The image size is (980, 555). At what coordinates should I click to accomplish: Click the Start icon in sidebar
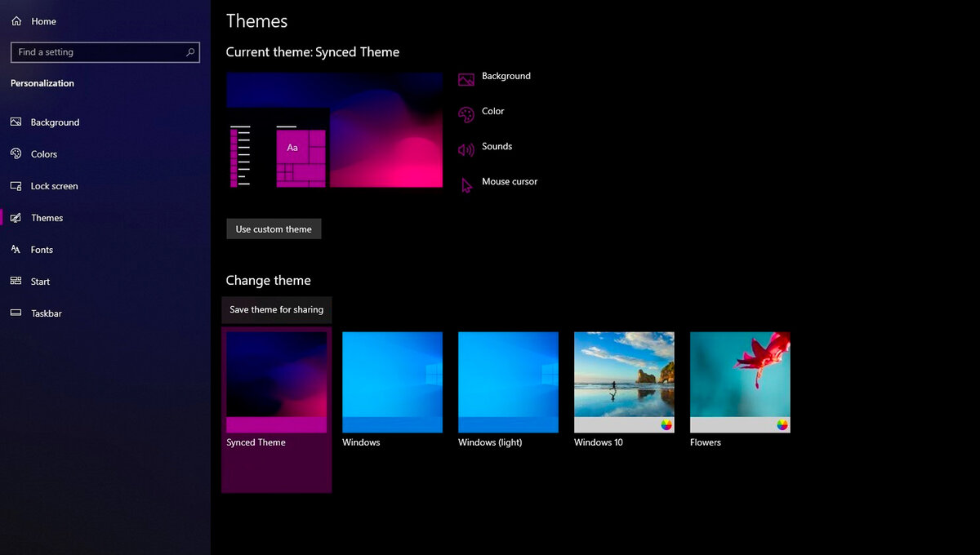point(16,282)
